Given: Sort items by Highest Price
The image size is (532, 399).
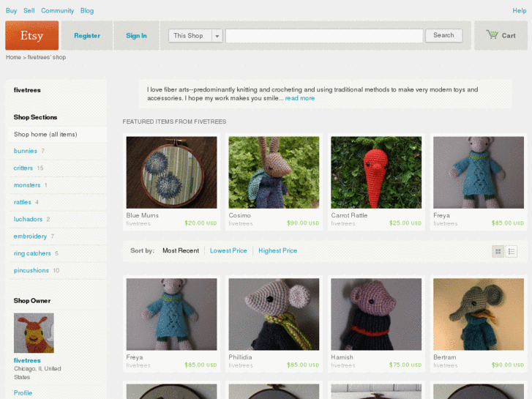Looking at the screenshot, I should click(x=278, y=250).
